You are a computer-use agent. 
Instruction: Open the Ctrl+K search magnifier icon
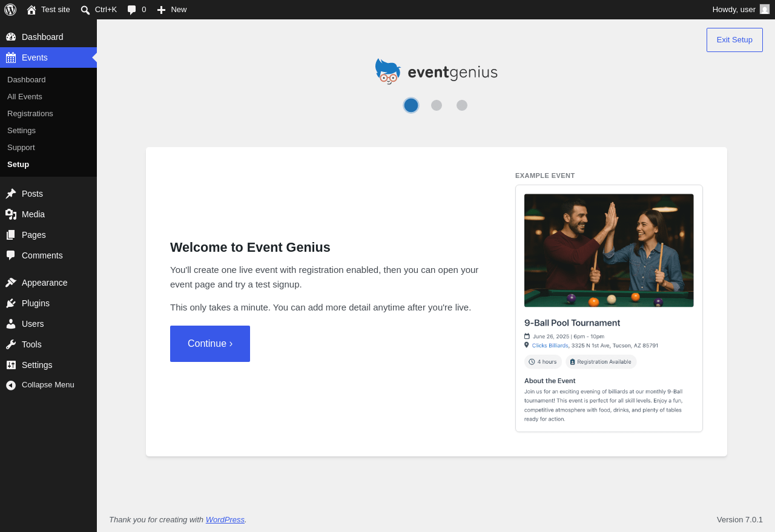coord(85,10)
